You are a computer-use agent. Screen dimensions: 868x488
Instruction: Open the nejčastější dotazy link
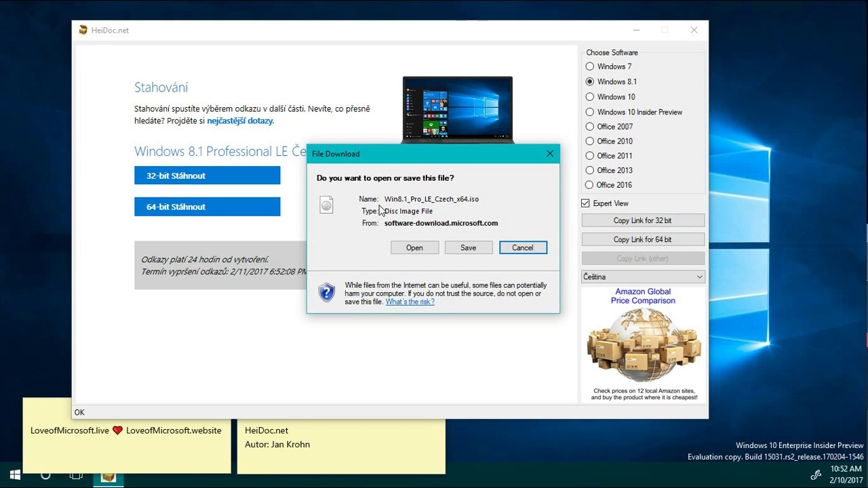[x=240, y=121]
